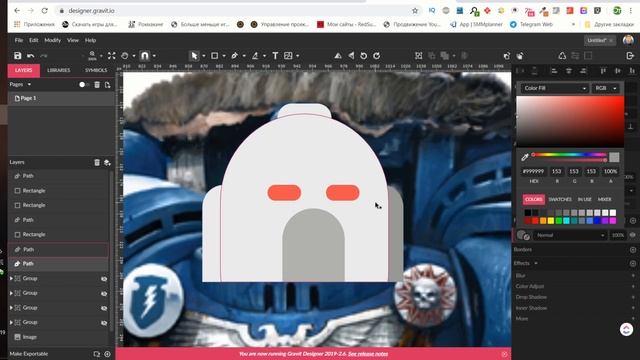Open the Help menu

click(90, 40)
